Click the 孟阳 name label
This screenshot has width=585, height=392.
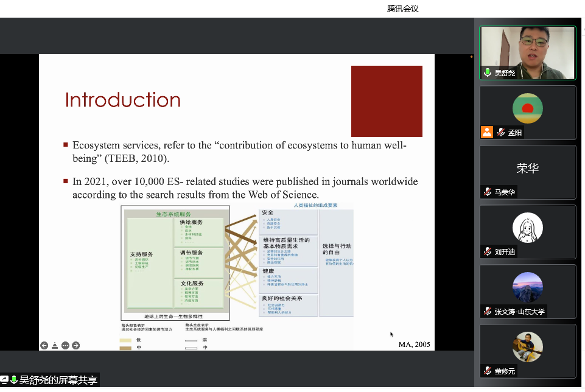point(514,133)
